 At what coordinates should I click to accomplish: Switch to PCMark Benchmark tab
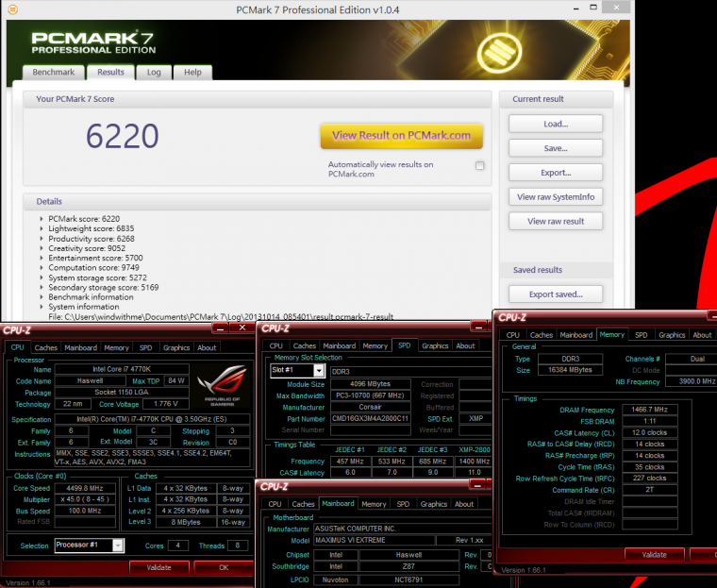[x=54, y=73]
